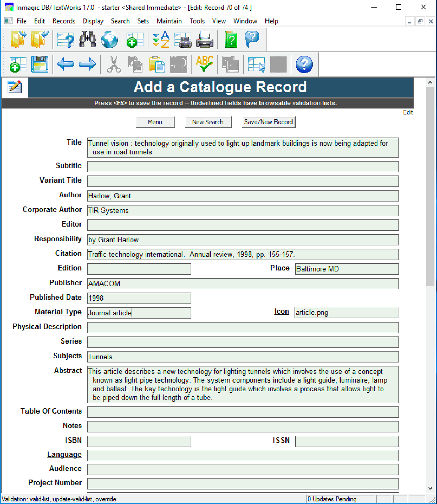Click the A-Z sort icon

tap(161, 40)
